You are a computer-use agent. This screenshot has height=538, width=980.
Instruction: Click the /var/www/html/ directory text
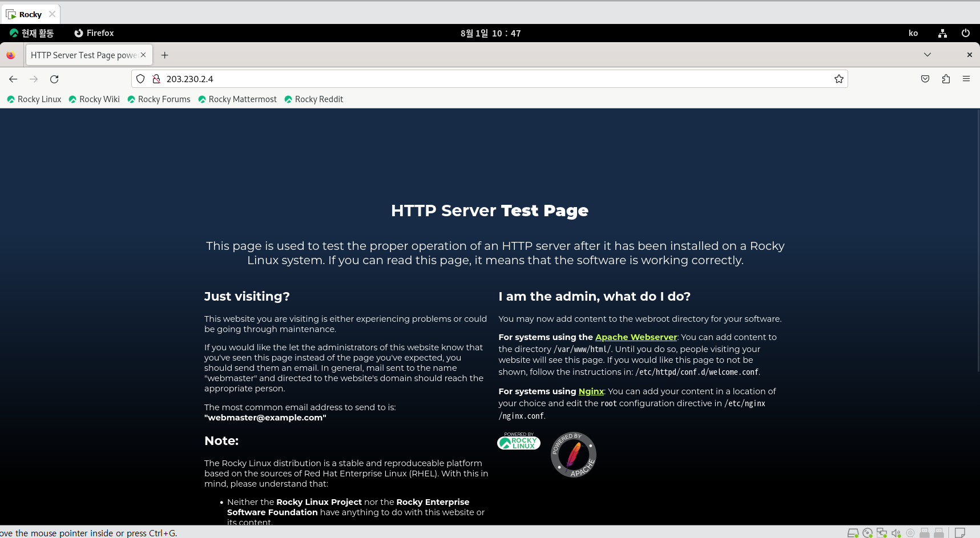[582, 349]
